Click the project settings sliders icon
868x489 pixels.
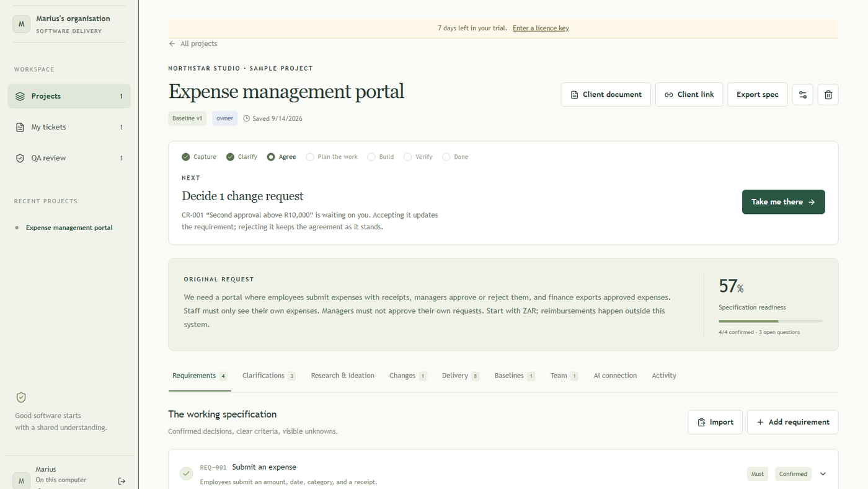[x=802, y=95]
